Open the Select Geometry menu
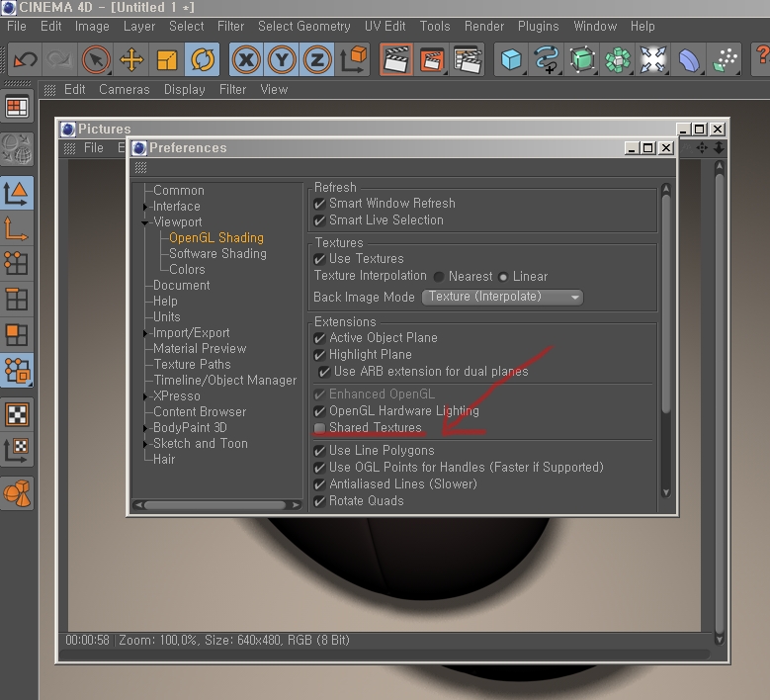This screenshot has height=700, width=770. pyautogui.click(x=304, y=26)
